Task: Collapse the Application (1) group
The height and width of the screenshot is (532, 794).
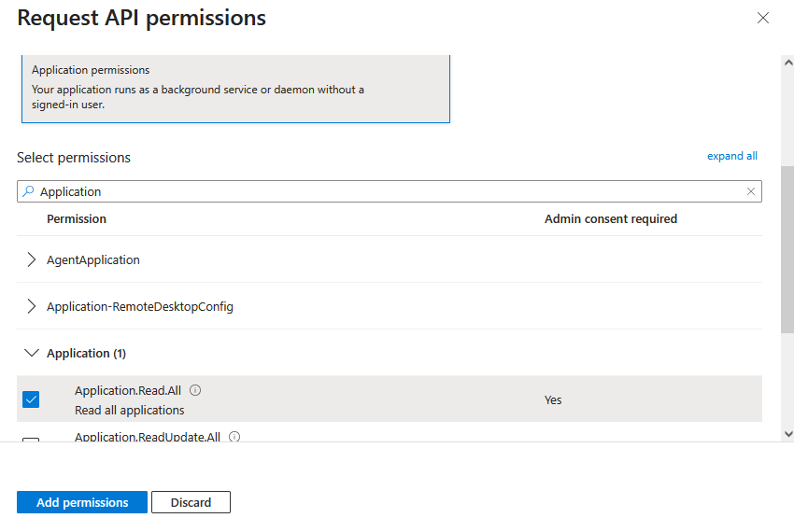Action: tap(32, 353)
